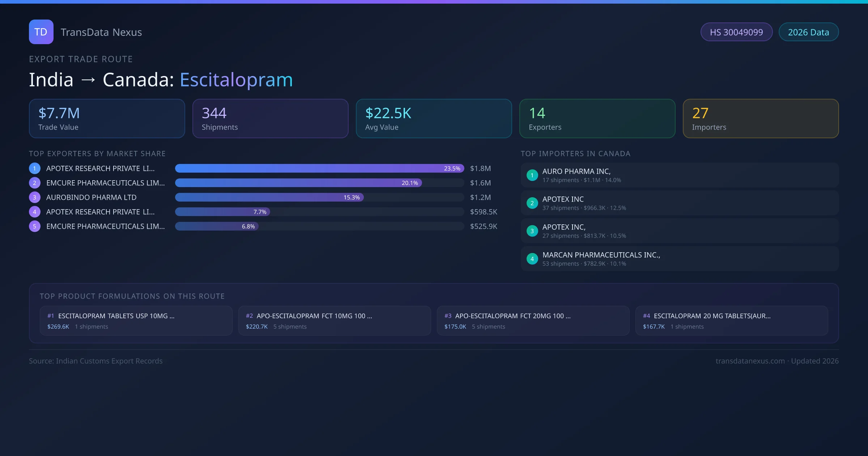Click green rank 2 badge for Apotex Inc

point(532,203)
